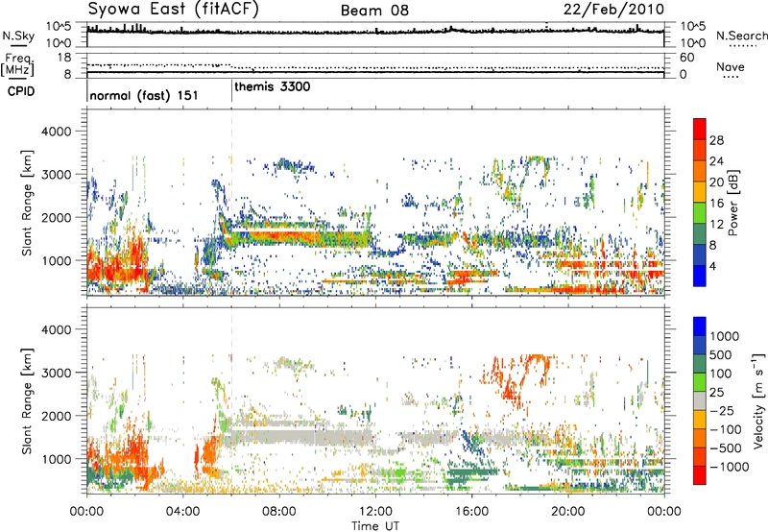The width and height of the screenshot is (768, 532).
Task: Click the "18" tick on frequency axis
Action: pyautogui.click(x=64, y=58)
